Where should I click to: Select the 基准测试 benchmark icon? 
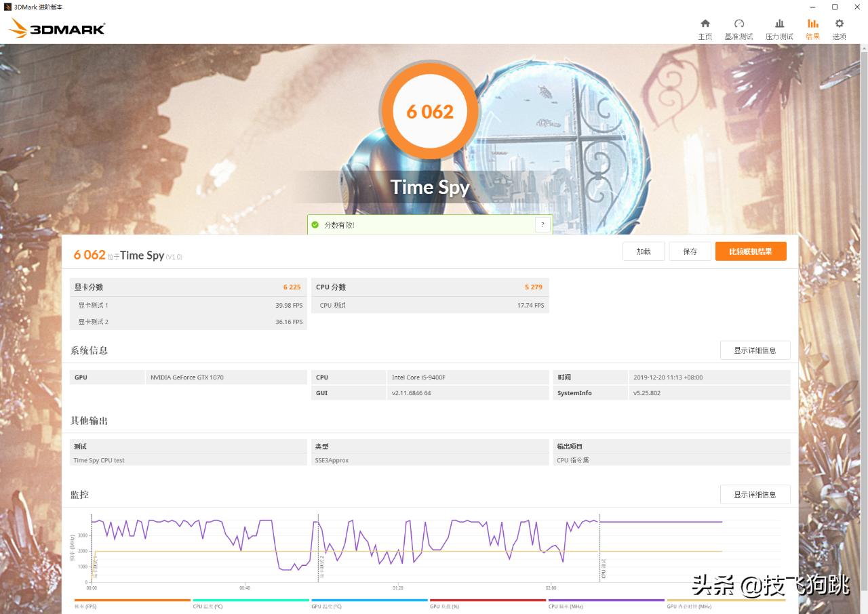(738, 27)
